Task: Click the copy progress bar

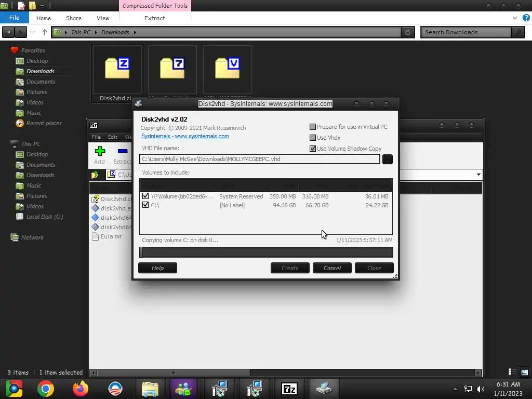Action: pyautogui.click(x=266, y=252)
